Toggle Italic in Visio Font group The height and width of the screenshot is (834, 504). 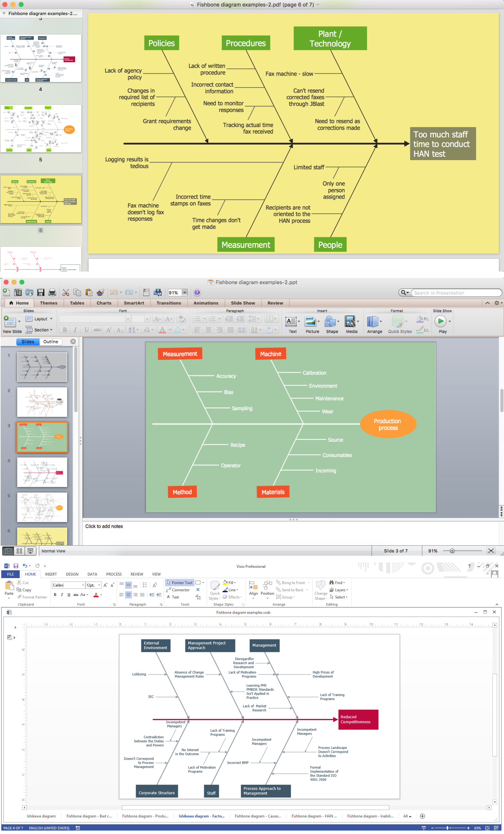62,595
